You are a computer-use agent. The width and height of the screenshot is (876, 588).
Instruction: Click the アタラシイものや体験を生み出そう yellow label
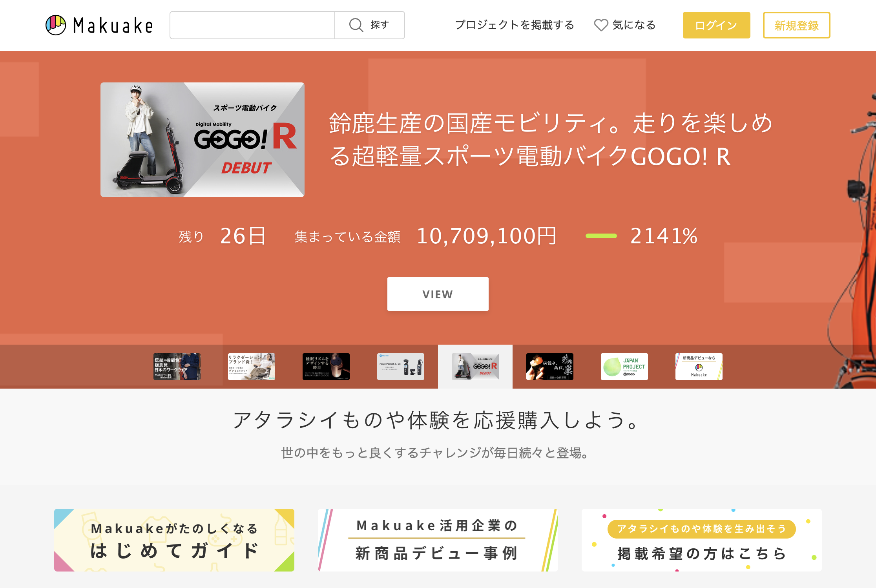click(702, 529)
